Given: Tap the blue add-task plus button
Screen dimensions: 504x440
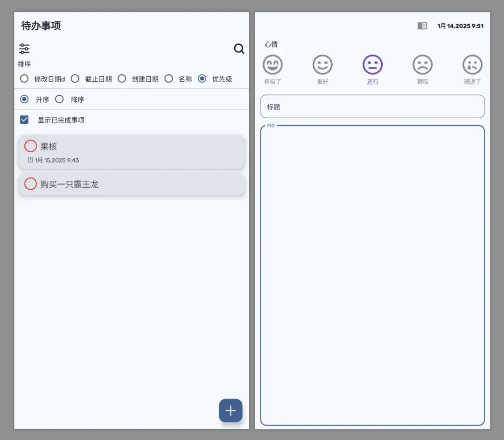Looking at the screenshot, I should click(231, 411).
